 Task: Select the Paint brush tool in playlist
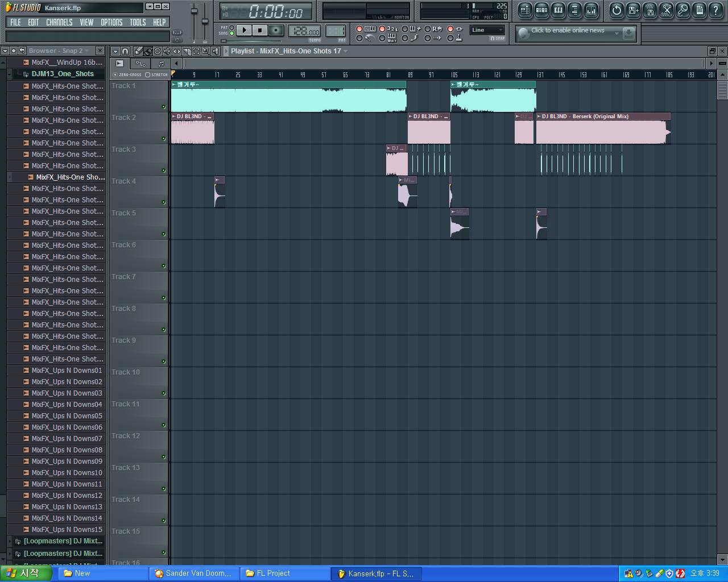[148, 51]
